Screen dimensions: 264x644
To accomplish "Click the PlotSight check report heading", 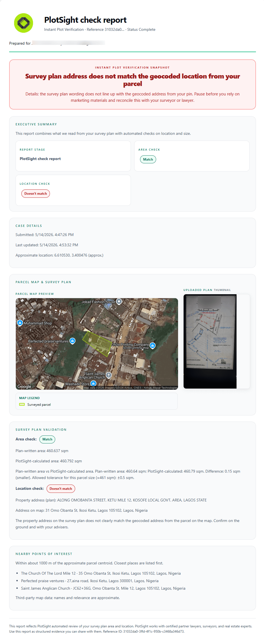I will click(x=85, y=20).
